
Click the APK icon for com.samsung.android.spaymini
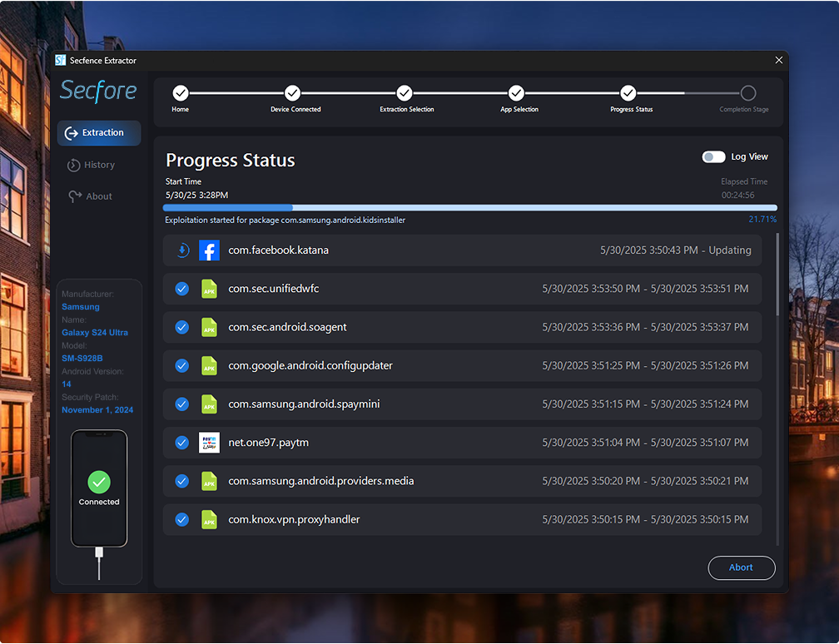pos(209,404)
